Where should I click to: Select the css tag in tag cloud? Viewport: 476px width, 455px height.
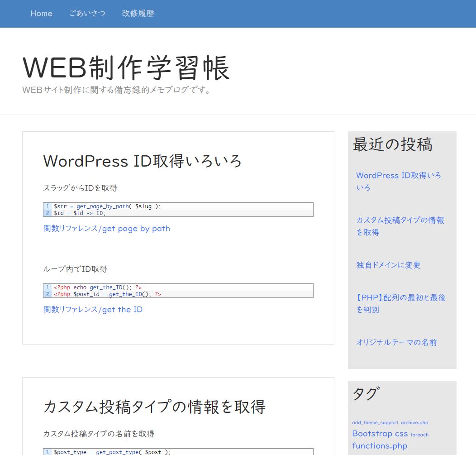click(401, 434)
